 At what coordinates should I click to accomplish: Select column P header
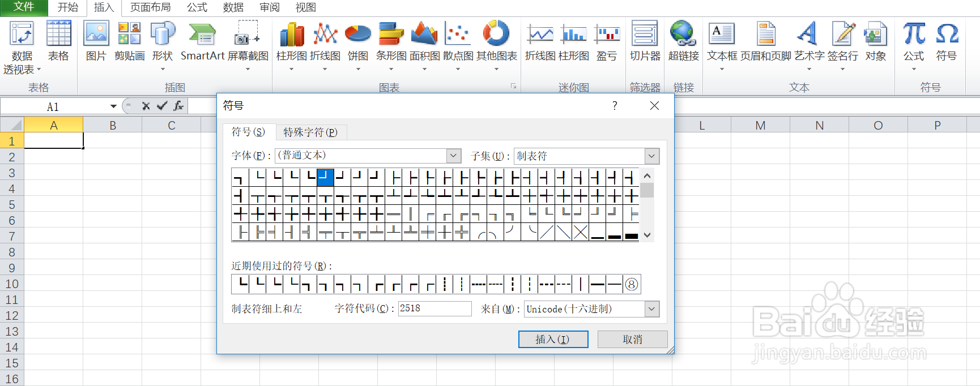tap(937, 125)
